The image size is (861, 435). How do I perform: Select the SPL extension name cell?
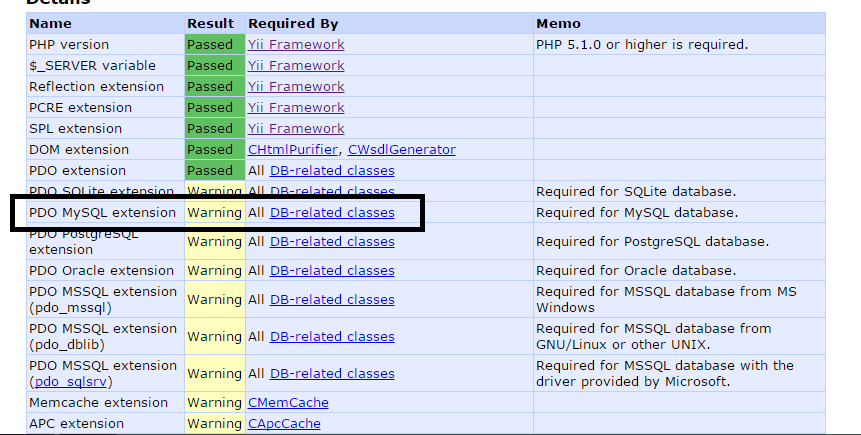coord(105,128)
